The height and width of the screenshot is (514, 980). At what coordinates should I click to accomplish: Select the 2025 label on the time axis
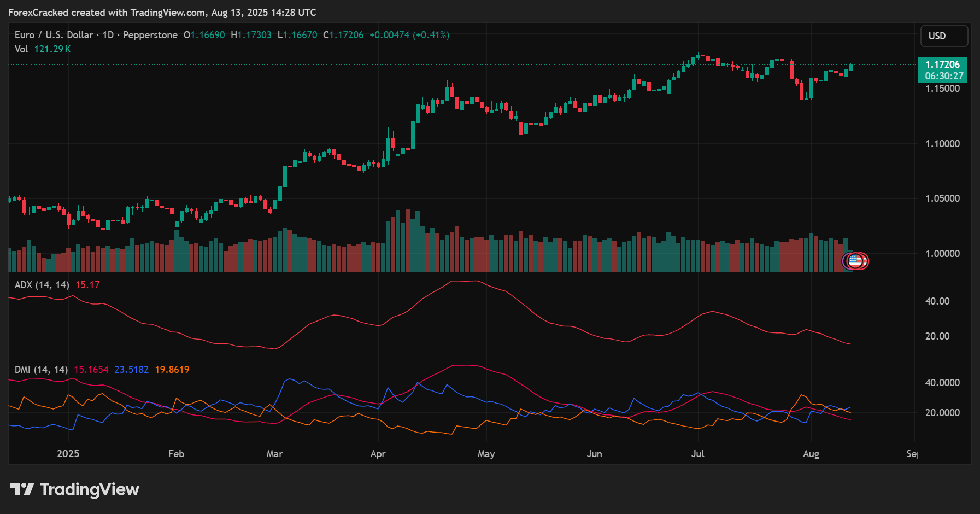pos(68,453)
